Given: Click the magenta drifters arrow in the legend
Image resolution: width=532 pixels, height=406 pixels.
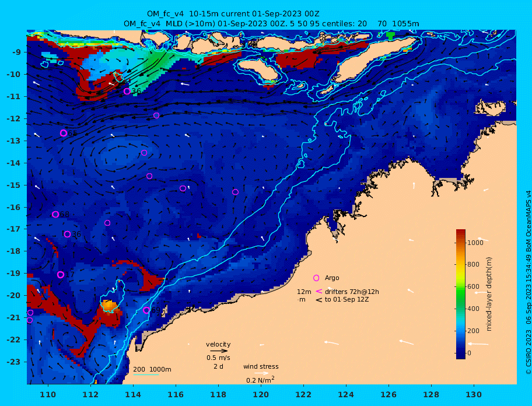Looking at the screenshot, I should tap(319, 291).
